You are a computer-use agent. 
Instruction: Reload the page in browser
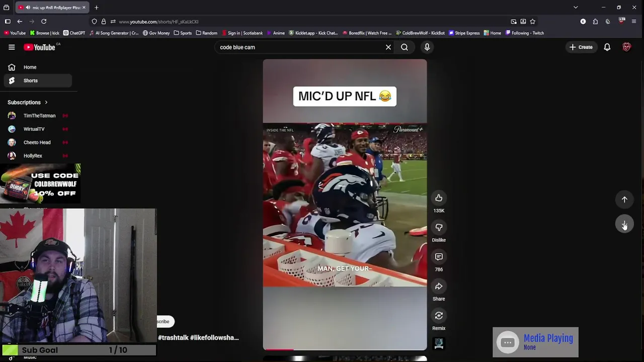pyautogui.click(x=44, y=22)
